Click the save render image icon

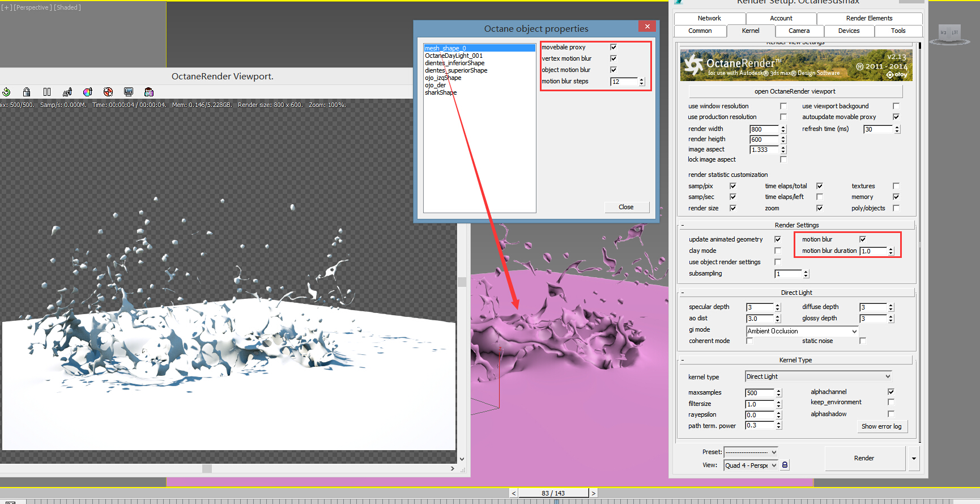click(x=149, y=92)
